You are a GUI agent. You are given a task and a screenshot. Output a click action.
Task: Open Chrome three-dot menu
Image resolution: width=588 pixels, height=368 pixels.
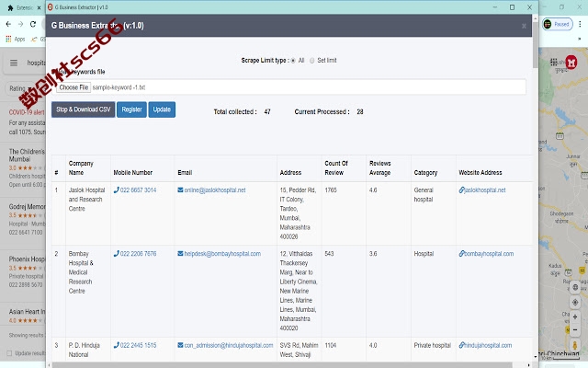pos(580,24)
